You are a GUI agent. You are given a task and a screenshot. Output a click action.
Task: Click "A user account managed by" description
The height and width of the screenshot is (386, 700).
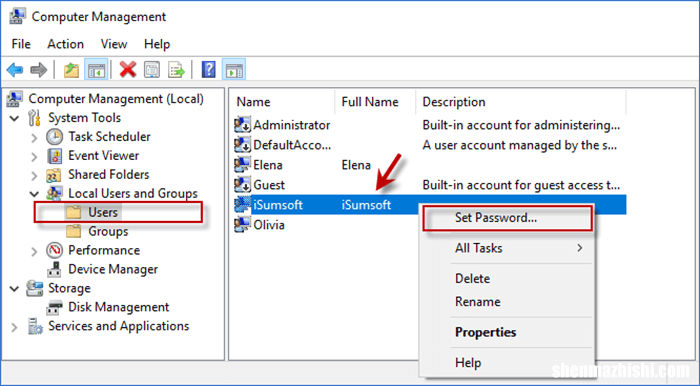[x=520, y=145]
